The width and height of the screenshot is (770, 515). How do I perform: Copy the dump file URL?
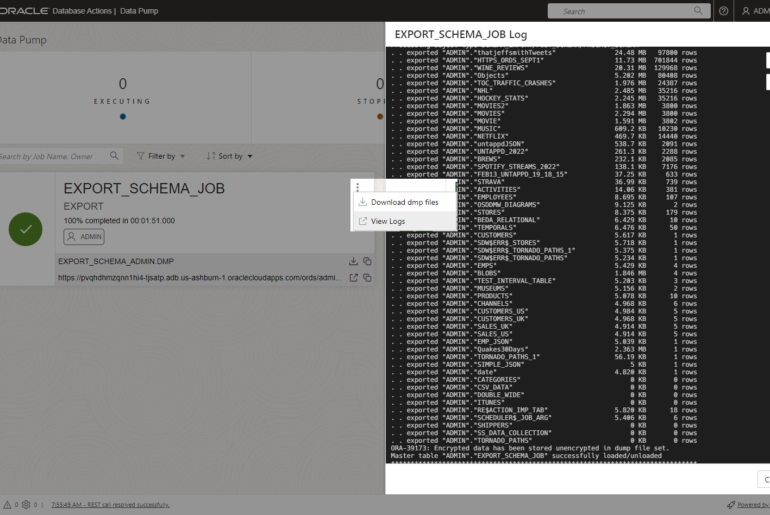(368, 277)
